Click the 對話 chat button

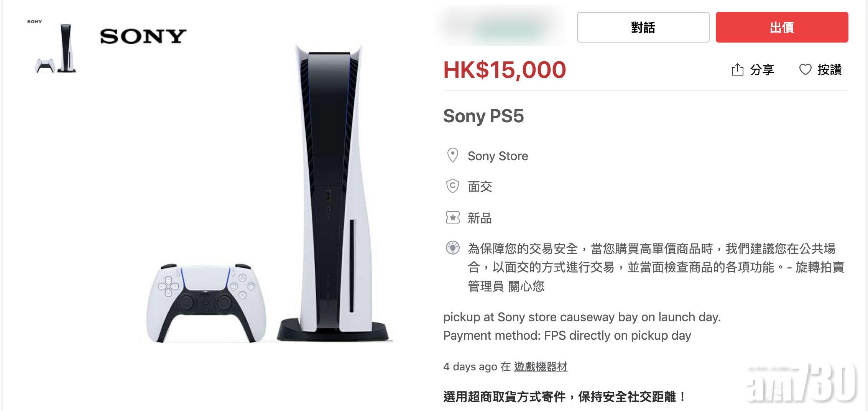[x=643, y=27]
